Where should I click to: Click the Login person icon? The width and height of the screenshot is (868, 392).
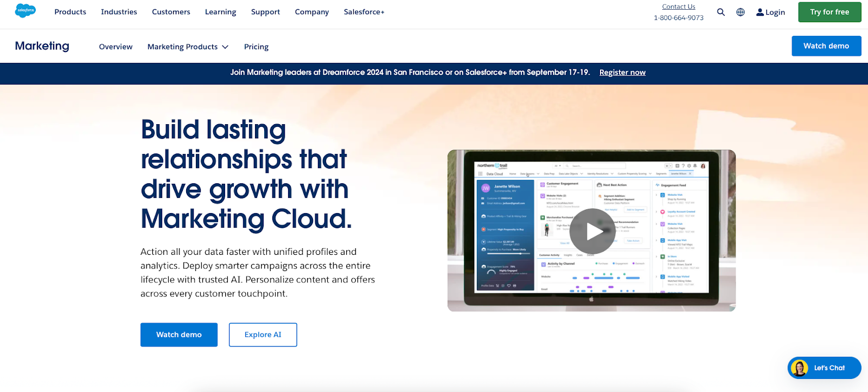coord(760,12)
